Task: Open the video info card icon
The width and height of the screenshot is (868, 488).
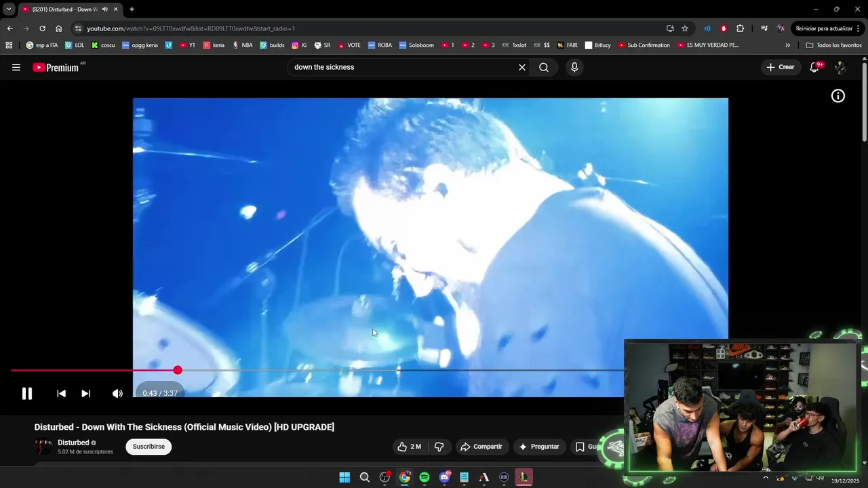Action: [x=838, y=96]
